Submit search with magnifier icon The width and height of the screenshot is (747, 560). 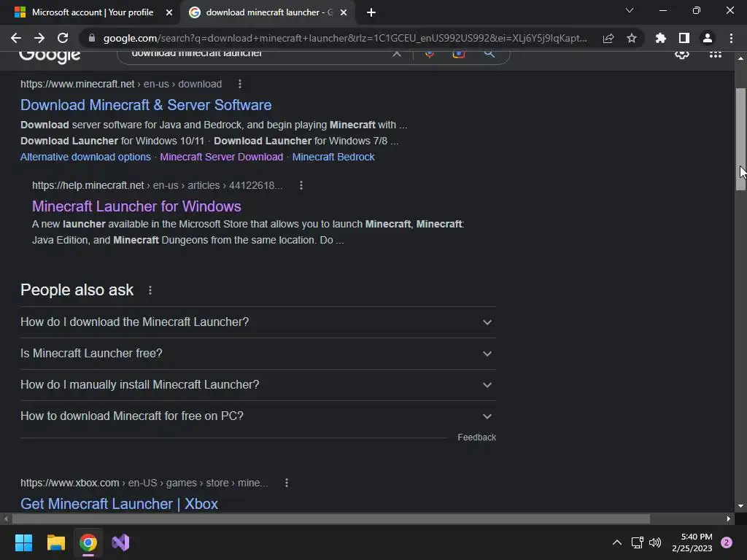[x=489, y=54]
